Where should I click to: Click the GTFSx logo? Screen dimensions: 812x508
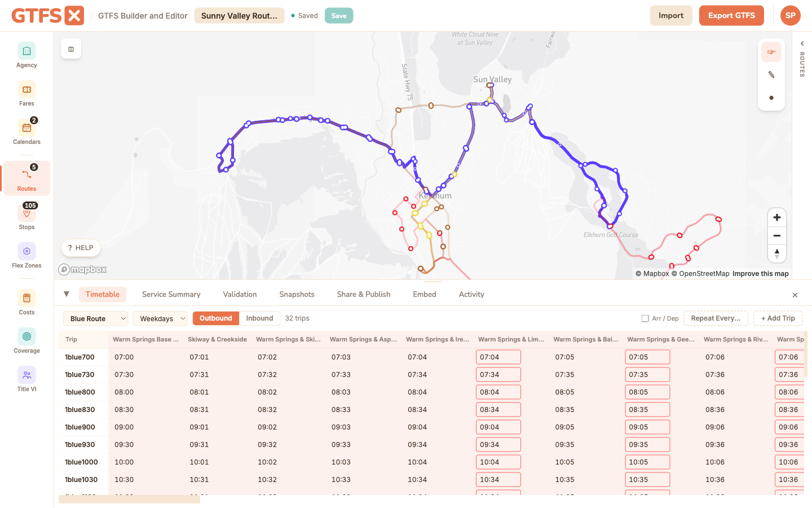tap(48, 15)
